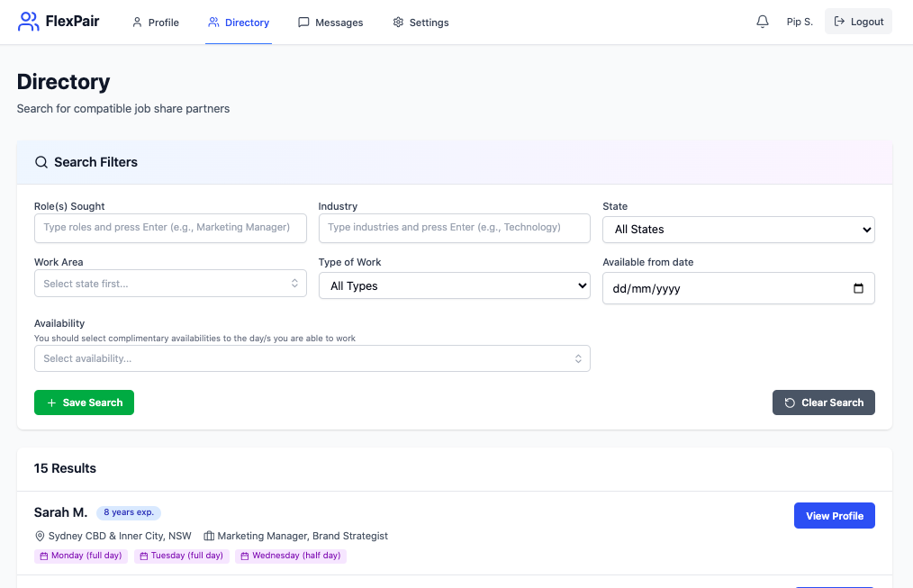Viewport: 913px width, 588px height.
Task: Go to the Profile tab
Action: [156, 23]
